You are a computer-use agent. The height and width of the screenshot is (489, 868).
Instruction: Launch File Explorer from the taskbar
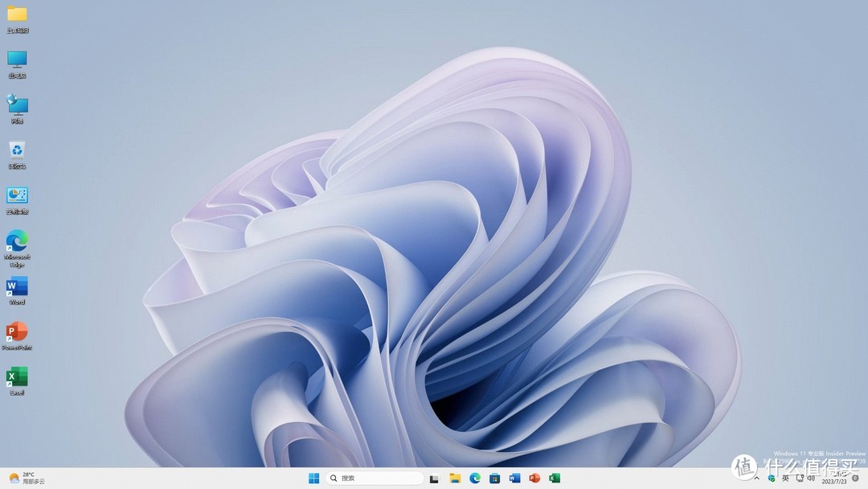(455, 479)
